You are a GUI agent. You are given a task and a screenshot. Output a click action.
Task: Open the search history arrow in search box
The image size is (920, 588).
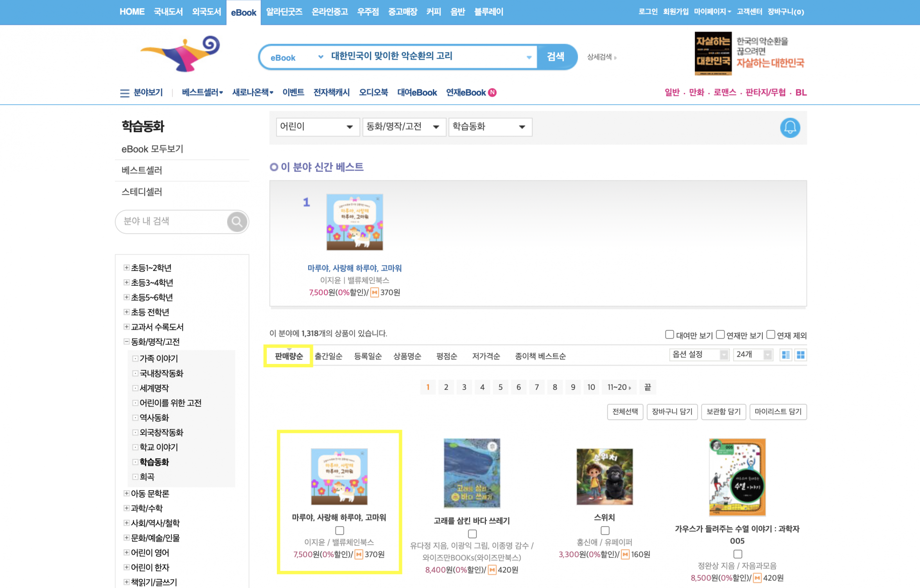(529, 57)
